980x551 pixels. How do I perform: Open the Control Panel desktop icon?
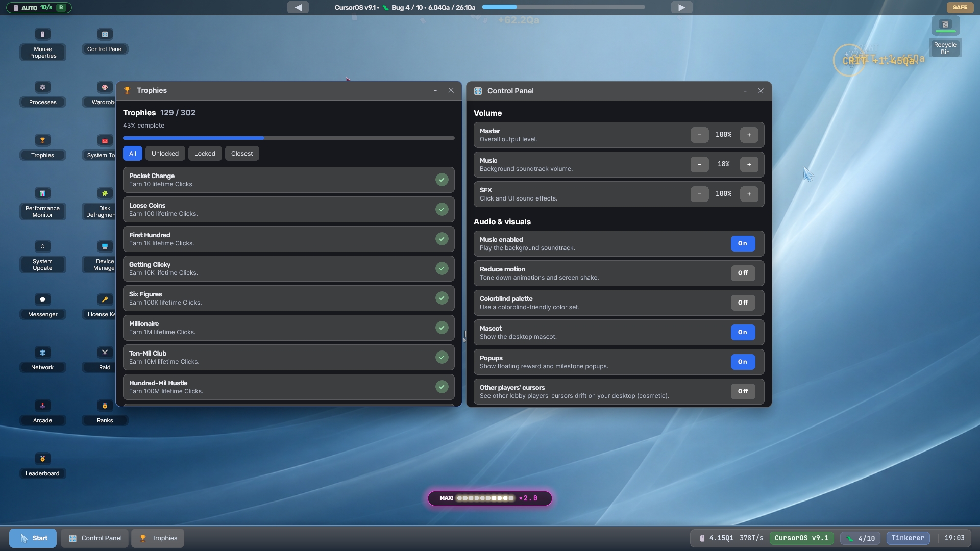105,41
